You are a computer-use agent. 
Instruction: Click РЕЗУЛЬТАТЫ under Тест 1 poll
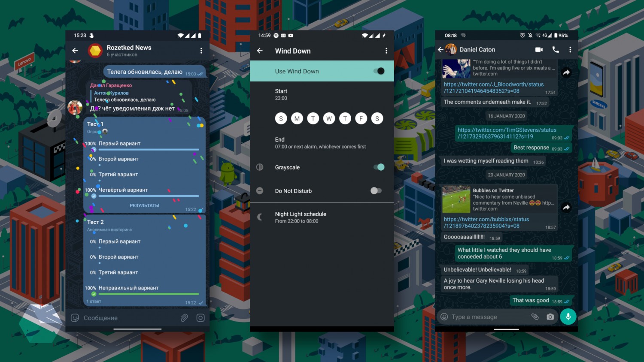(144, 205)
